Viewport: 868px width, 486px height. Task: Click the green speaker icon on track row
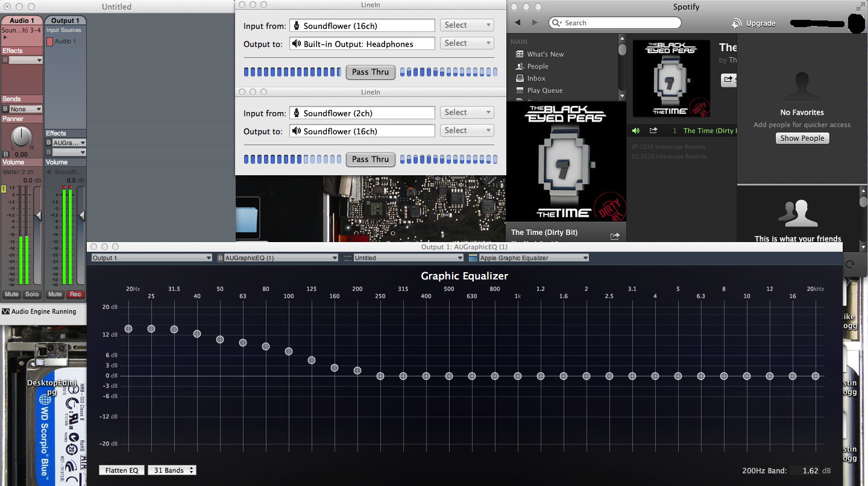636,131
